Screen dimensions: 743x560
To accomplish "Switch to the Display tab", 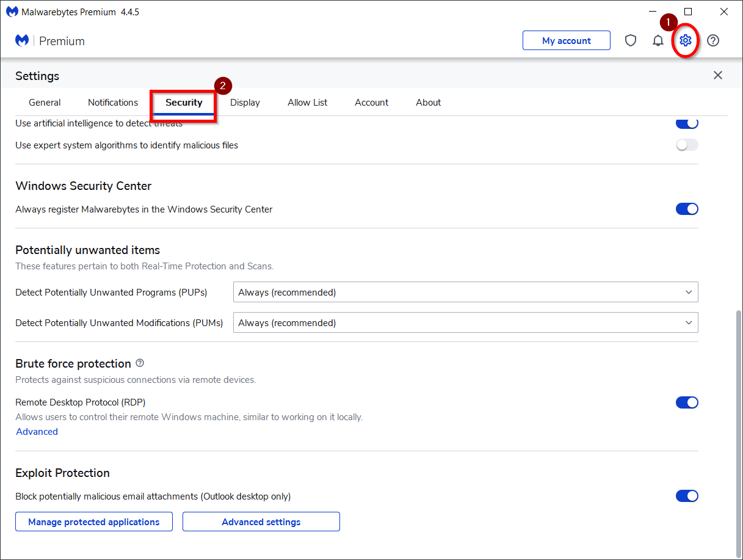I will (245, 103).
